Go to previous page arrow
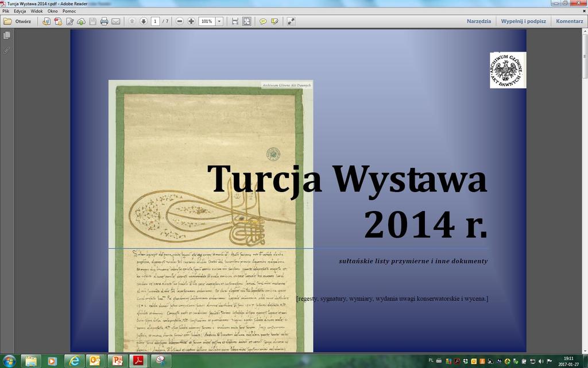The width and height of the screenshot is (588, 368). click(132, 21)
